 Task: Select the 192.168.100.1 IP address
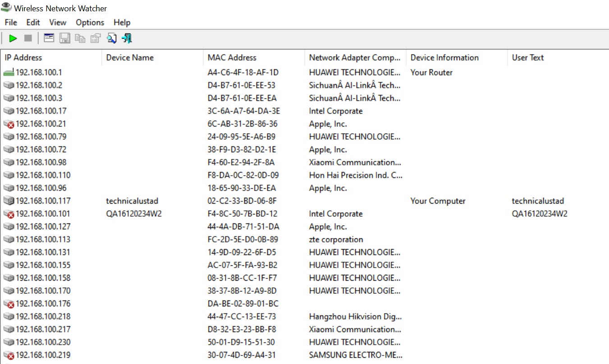(x=39, y=73)
